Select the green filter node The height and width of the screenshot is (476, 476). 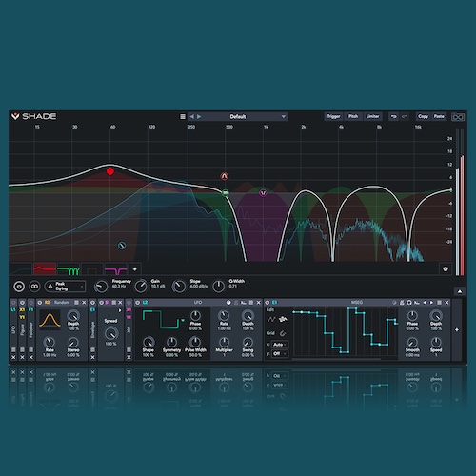point(225,192)
